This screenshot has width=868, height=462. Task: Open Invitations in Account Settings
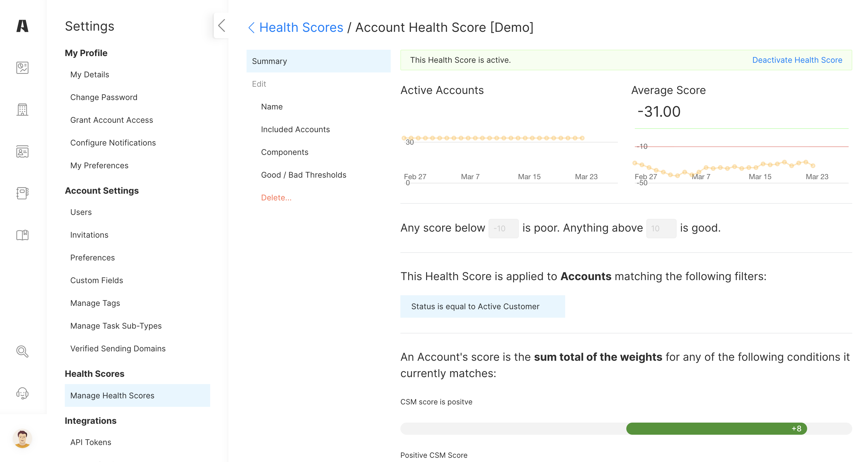click(89, 235)
